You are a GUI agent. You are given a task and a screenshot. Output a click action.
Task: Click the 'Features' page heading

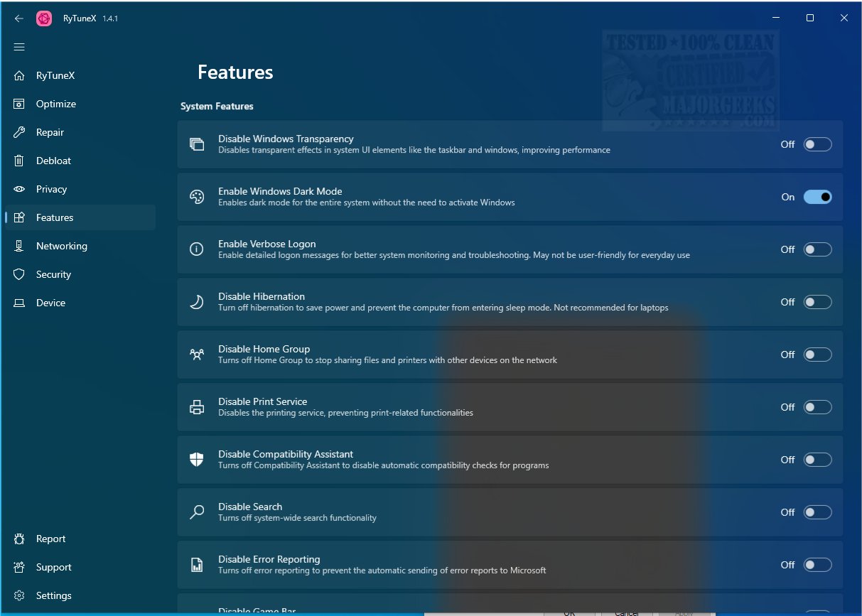point(235,72)
